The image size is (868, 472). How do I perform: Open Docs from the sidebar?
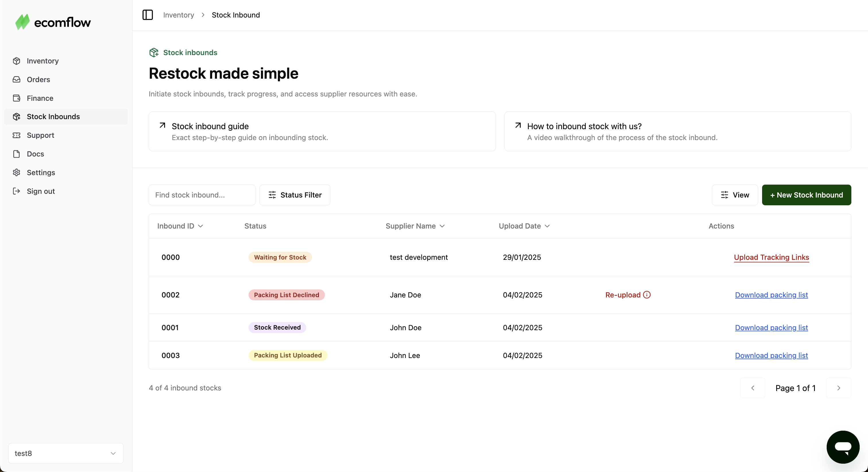pyautogui.click(x=35, y=154)
